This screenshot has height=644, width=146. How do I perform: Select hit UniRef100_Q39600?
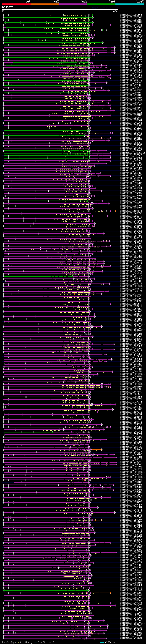click(131, 32)
